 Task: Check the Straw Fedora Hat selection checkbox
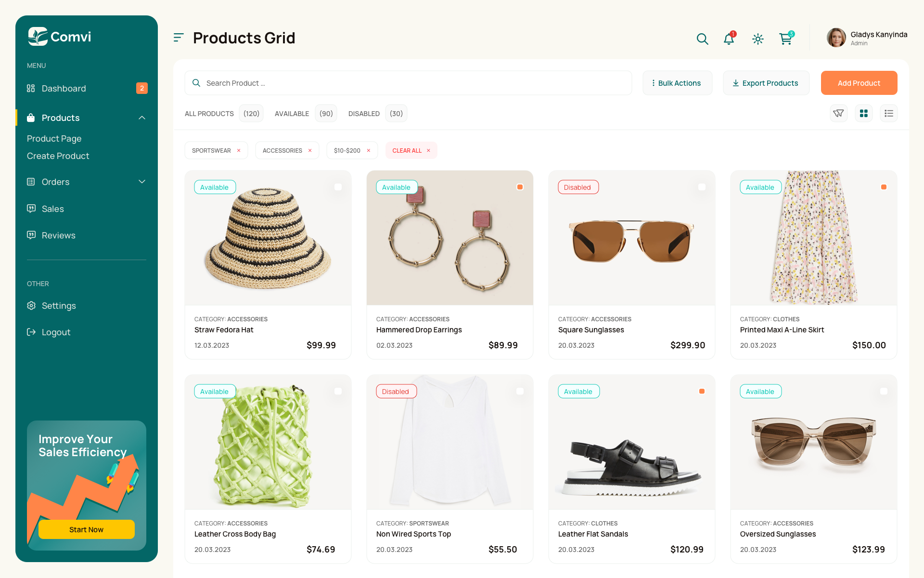pos(338,188)
